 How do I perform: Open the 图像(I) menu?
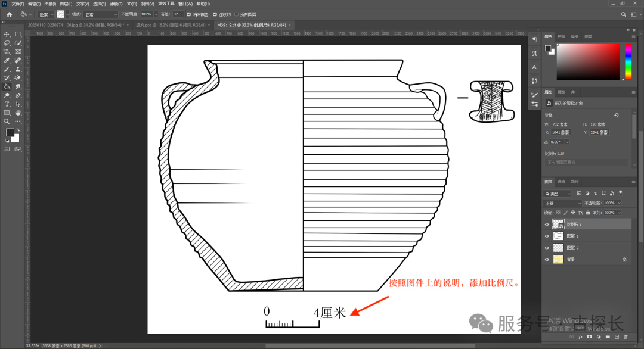pyautogui.click(x=50, y=4)
